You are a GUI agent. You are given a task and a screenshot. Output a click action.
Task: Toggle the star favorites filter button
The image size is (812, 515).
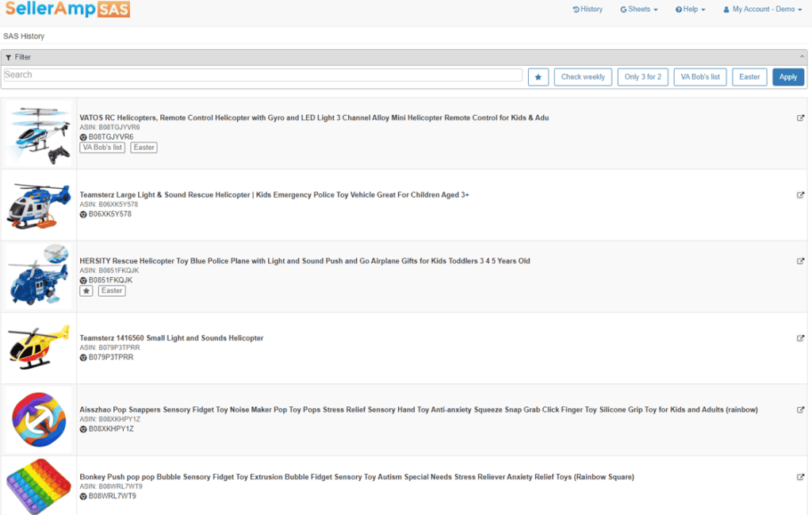538,77
